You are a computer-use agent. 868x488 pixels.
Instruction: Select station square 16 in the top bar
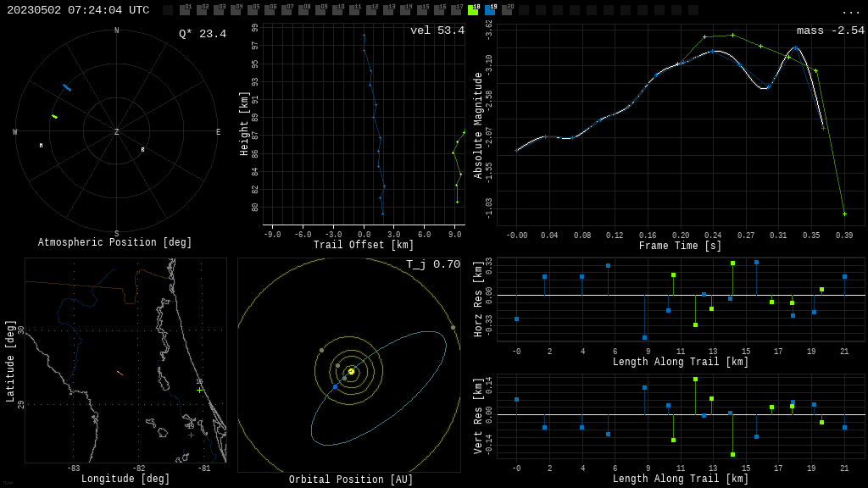pos(439,10)
